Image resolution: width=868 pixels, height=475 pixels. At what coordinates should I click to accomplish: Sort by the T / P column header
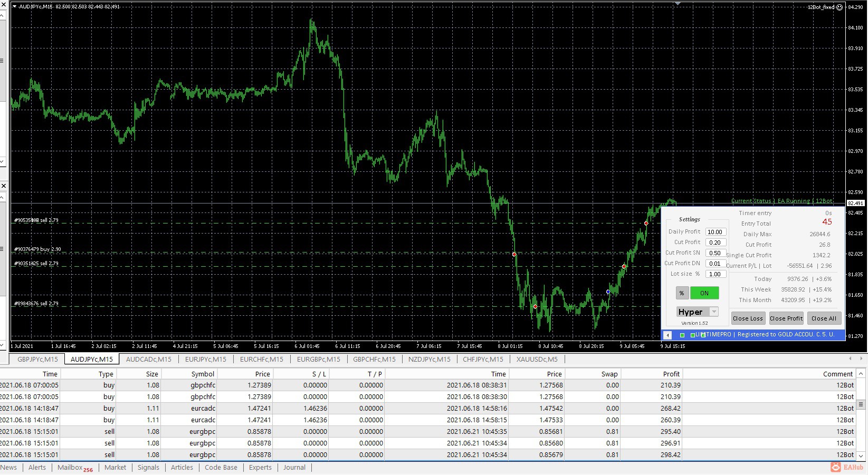(357, 374)
